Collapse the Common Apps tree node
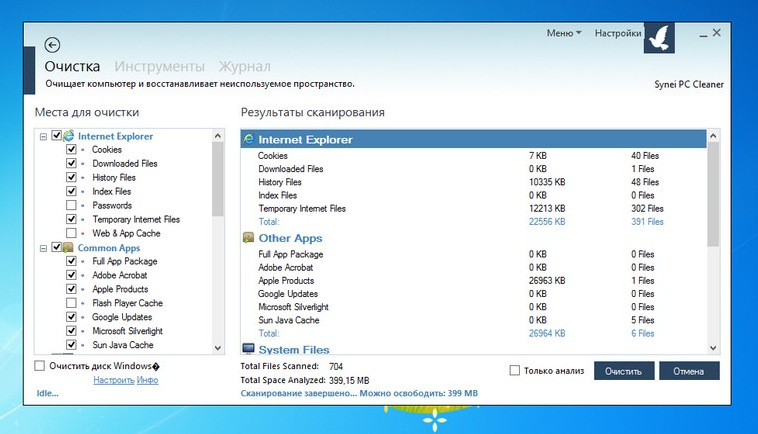 43,248
